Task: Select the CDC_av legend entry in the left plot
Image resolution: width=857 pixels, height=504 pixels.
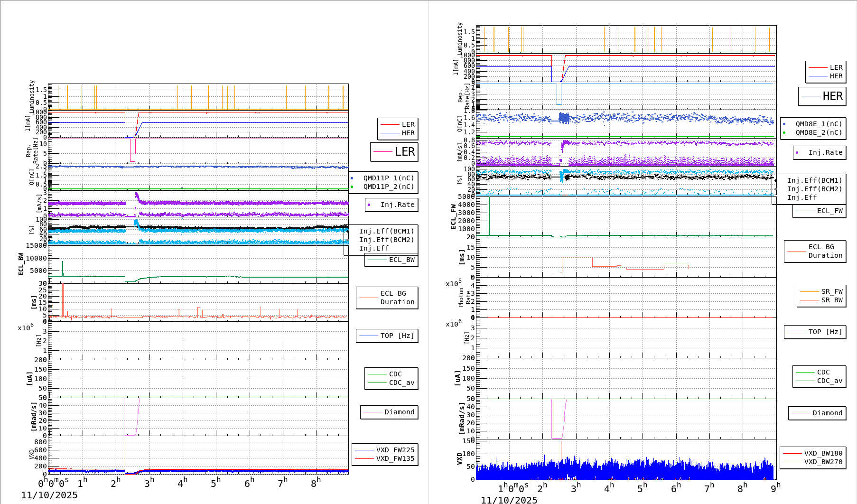Action: pos(401,383)
